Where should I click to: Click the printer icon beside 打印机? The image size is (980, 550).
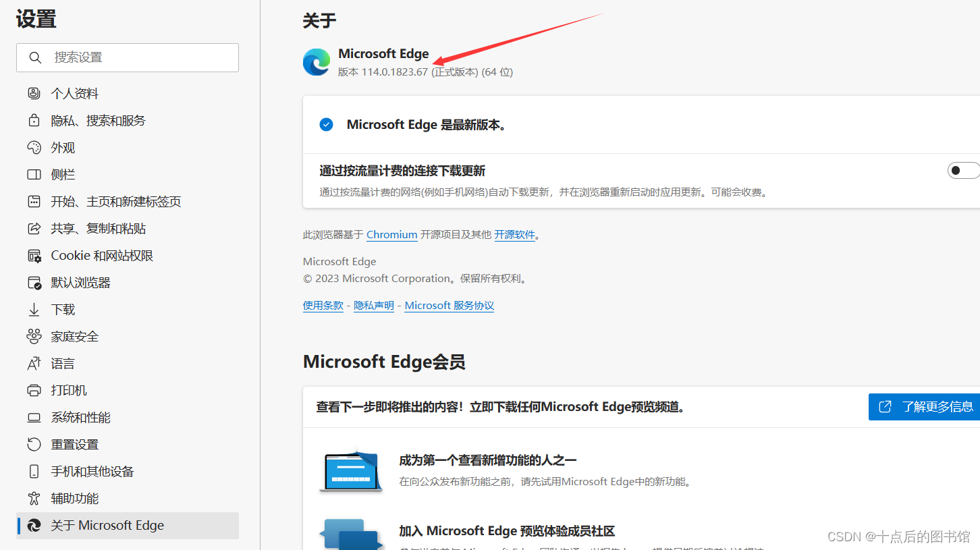[34, 390]
